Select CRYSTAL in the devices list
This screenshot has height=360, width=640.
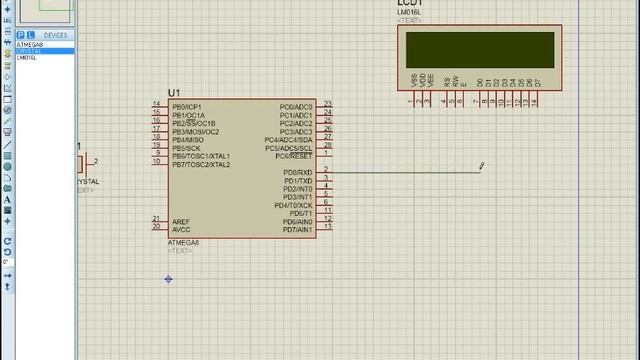pyautogui.click(x=45, y=51)
